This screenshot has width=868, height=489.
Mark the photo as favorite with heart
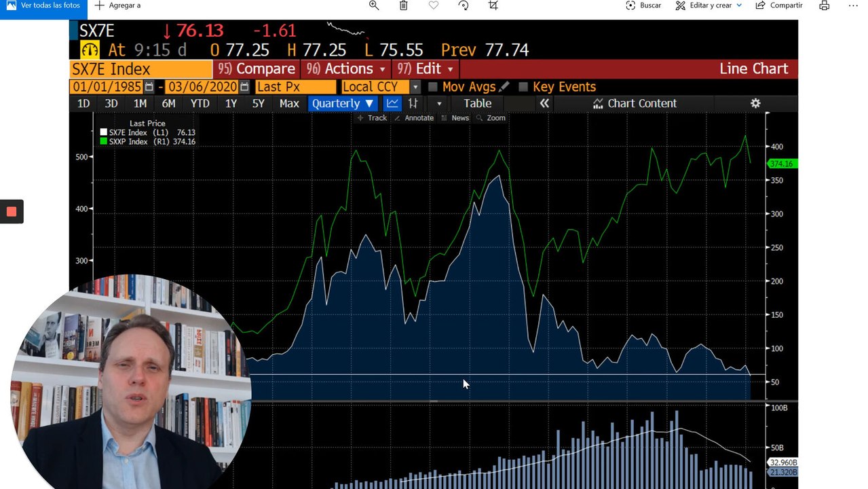coord(434,5)
